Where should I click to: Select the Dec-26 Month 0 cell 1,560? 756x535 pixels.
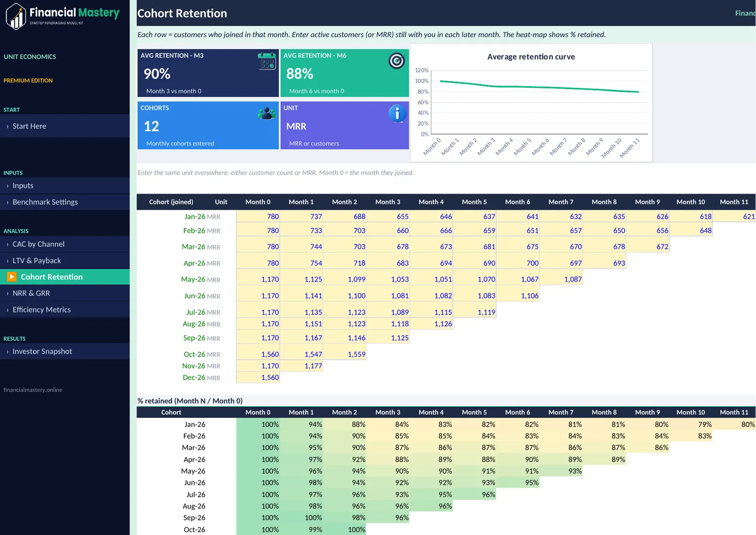point(258,377)
